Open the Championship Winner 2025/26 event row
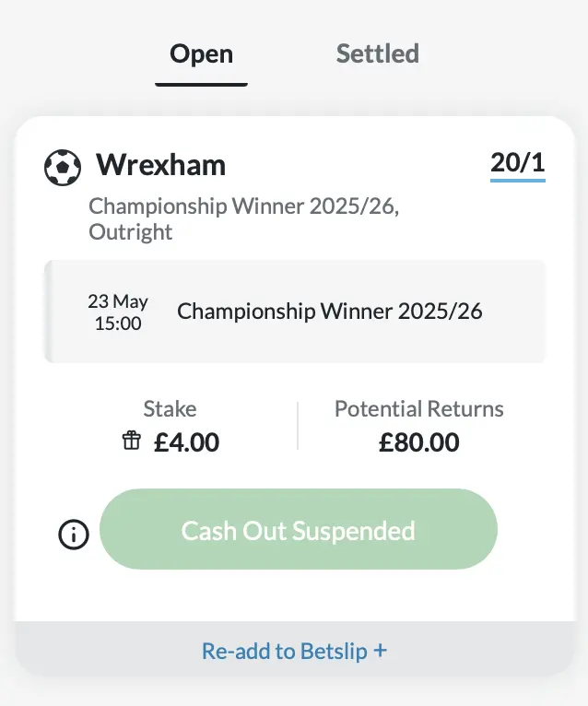This screenshot has height=706, width=588. point(329,312)
